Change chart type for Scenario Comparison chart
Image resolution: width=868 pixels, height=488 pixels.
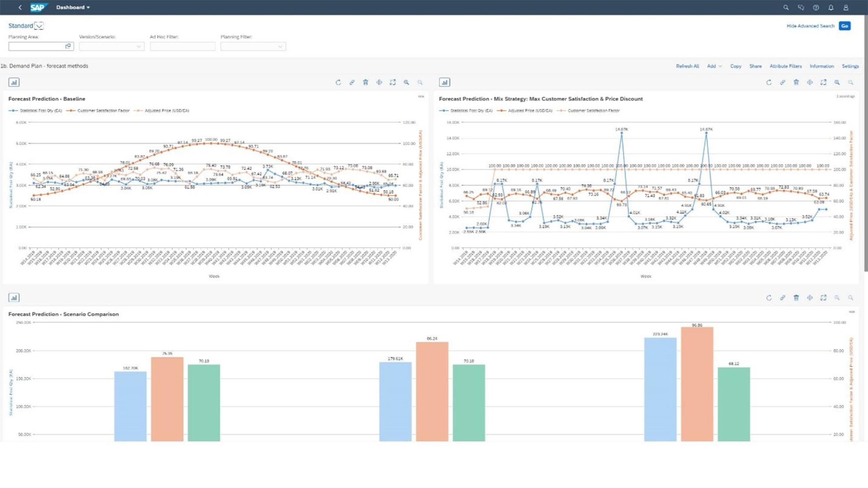14,298
